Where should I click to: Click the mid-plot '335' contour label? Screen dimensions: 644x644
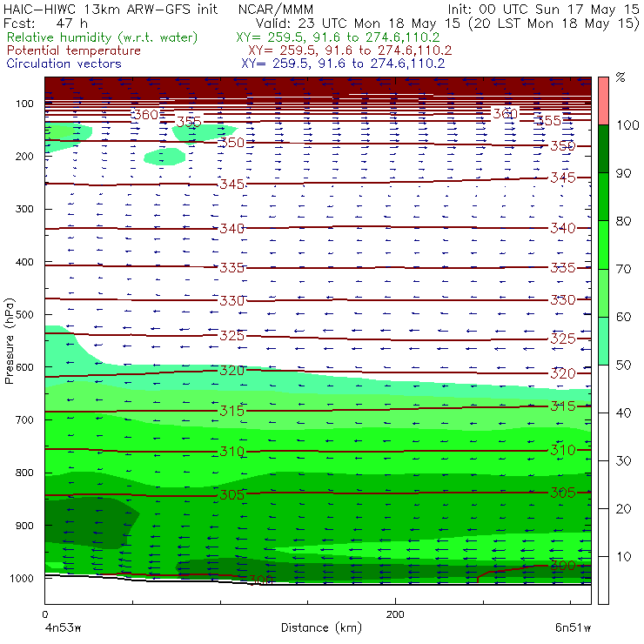pos(232,268)
